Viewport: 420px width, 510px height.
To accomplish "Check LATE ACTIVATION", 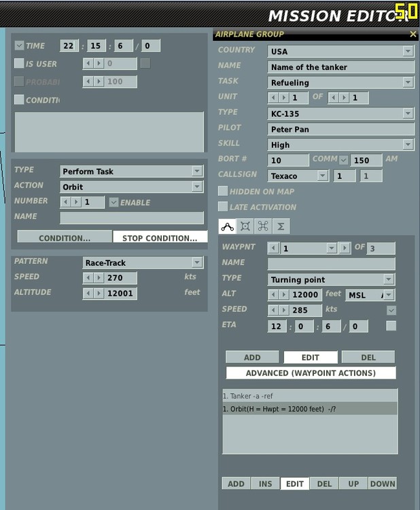I will pos(223,207).
